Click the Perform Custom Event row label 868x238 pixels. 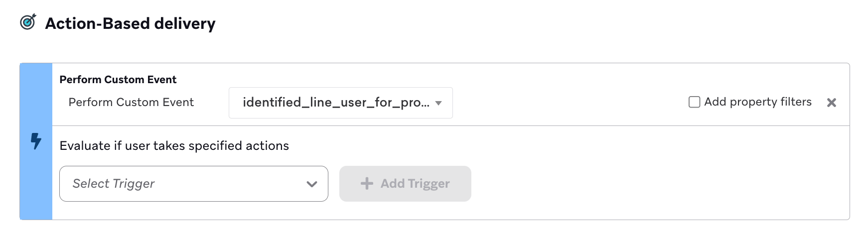(131, 102)
